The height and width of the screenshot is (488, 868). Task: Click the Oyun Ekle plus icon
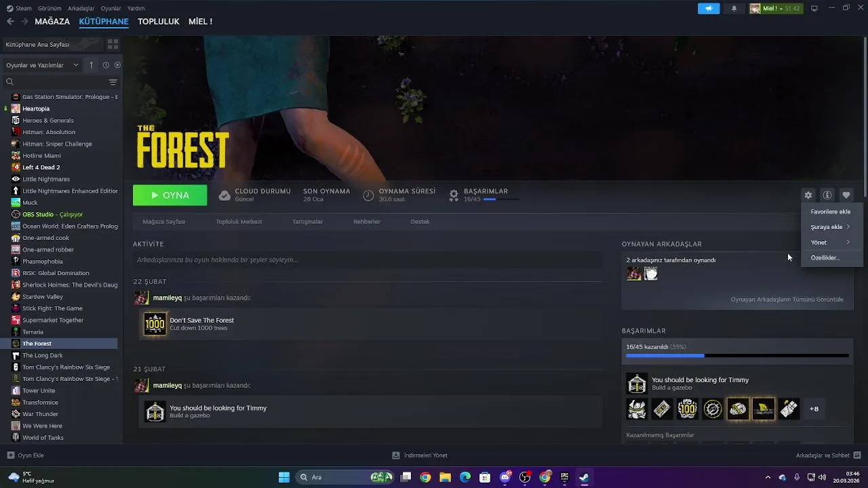coord(10,455)
